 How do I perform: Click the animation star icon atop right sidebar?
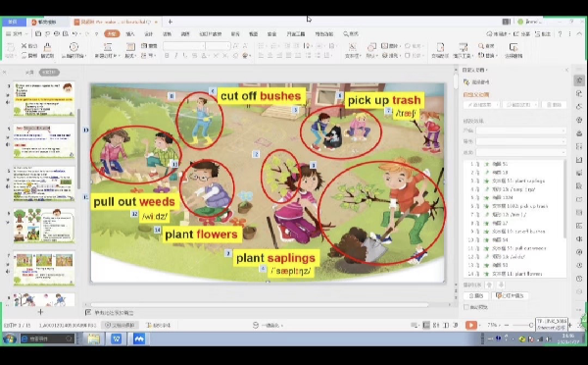point(580,80)
